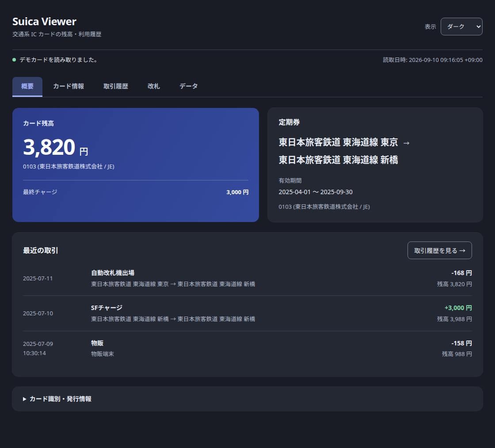Click the 3,820 円 balance amount
The height and width of the screenshot is (448, 495).
[x=55, y=148]
